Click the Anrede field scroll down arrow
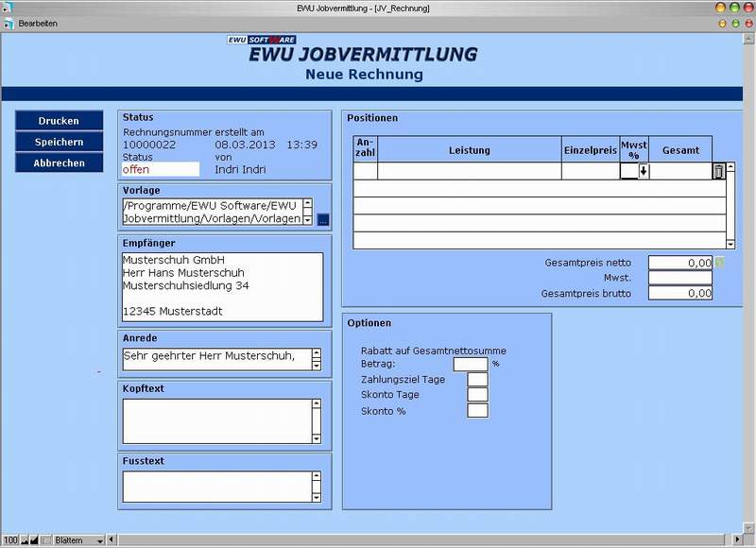Image resolution: width=756 pixels, height=548 pixels. point(317,366)
